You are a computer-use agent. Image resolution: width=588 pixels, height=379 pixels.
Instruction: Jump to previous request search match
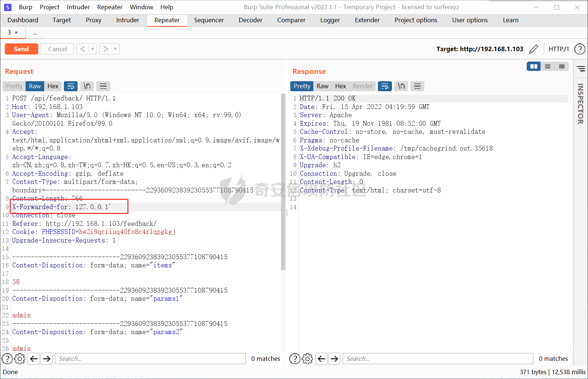point(34,359)
